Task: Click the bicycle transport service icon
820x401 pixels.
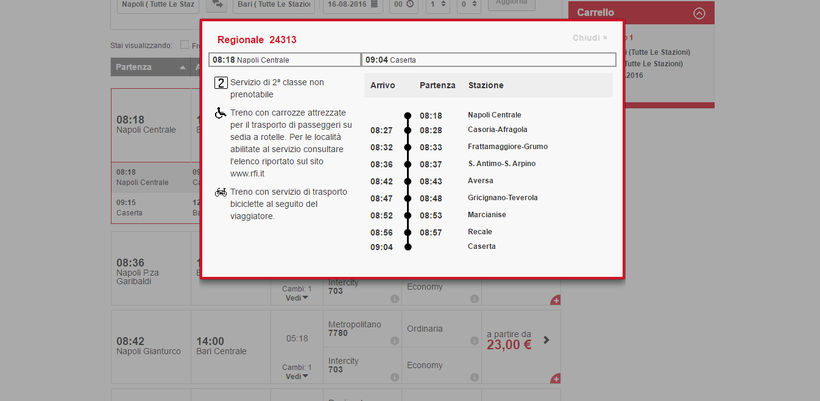Action: point(220,191)
